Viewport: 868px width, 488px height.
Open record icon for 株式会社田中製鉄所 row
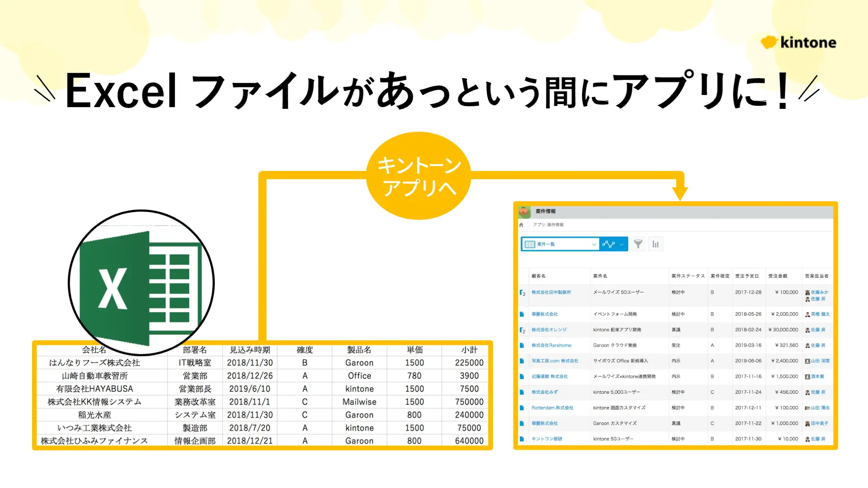click(522, 293)
